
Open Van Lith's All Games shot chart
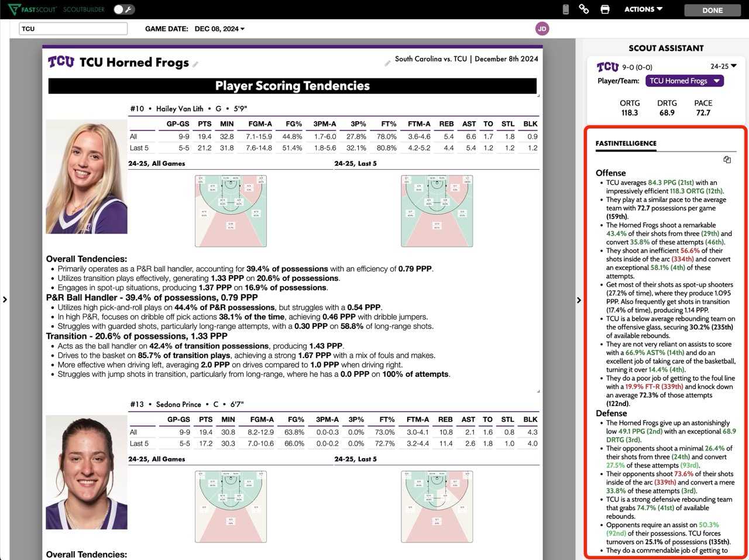click(231, 211)
